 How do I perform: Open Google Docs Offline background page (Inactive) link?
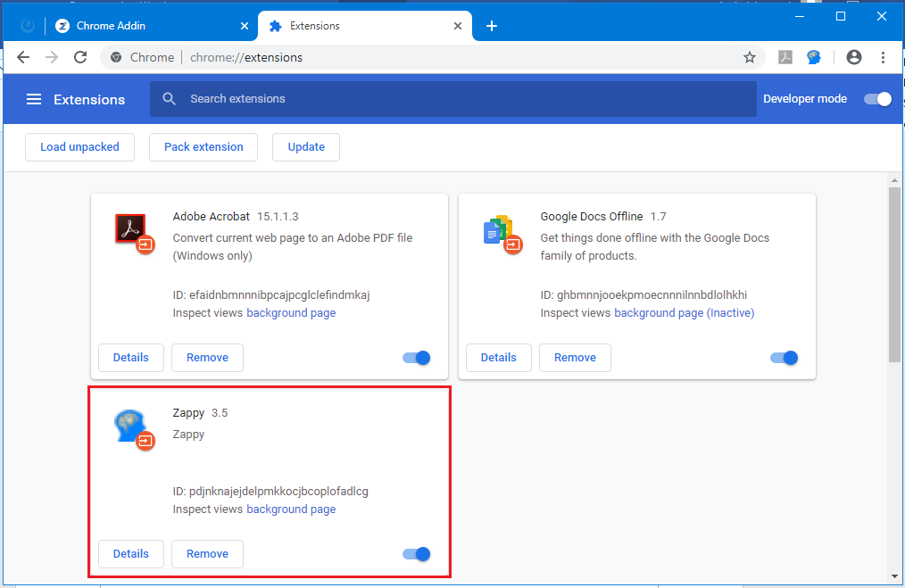(x=684, y=313)
